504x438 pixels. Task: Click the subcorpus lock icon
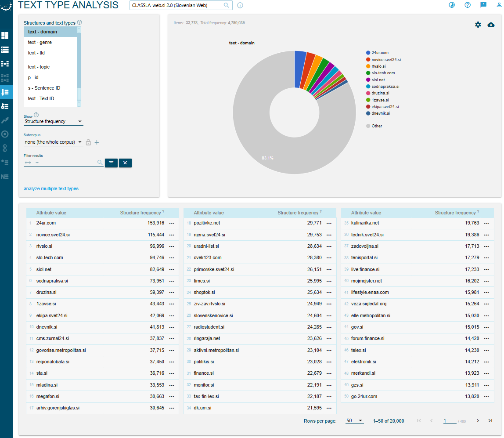click(88, 142)
